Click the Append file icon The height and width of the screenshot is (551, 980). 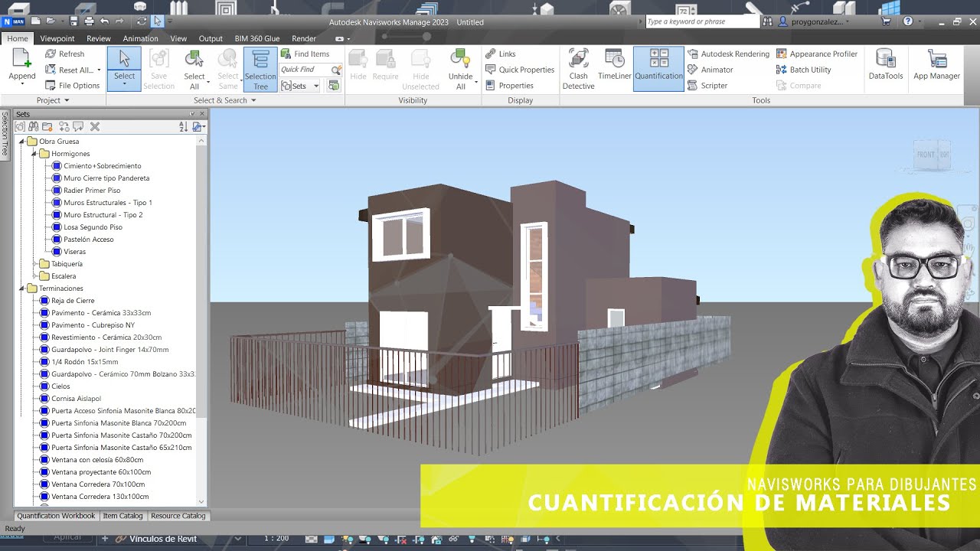(x=21, y=58)
